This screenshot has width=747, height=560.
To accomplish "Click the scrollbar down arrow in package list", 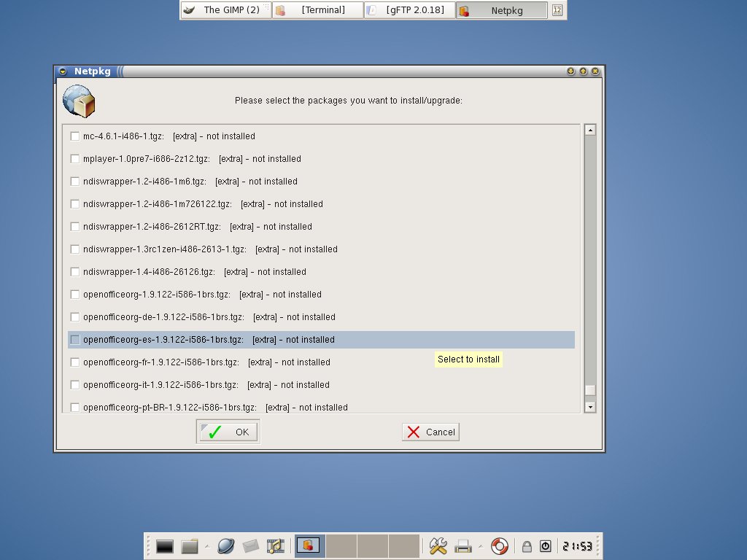I will (590, 407).
